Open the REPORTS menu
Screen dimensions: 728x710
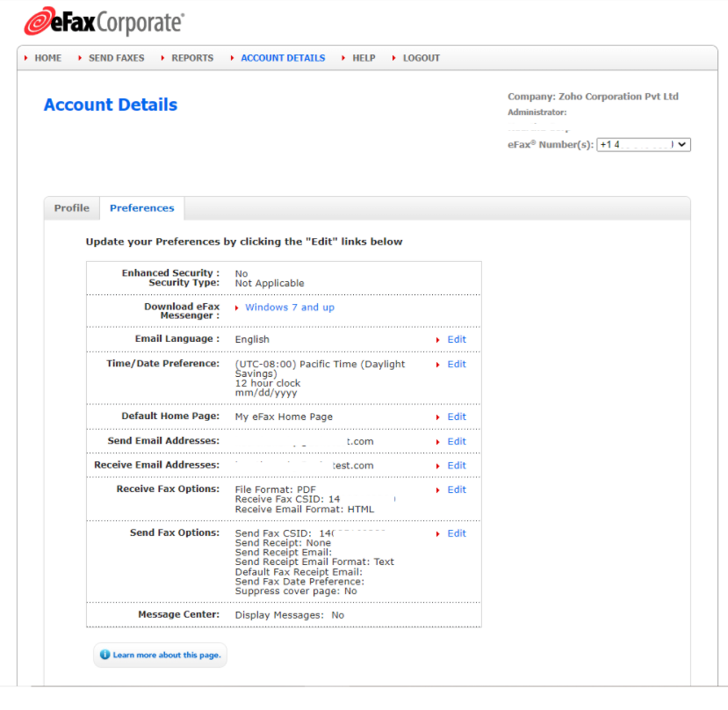click(192, 58)
